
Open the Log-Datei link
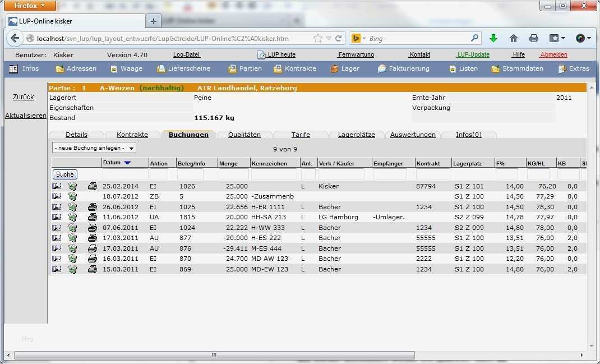pyautogui.click(x=186, y=55)
